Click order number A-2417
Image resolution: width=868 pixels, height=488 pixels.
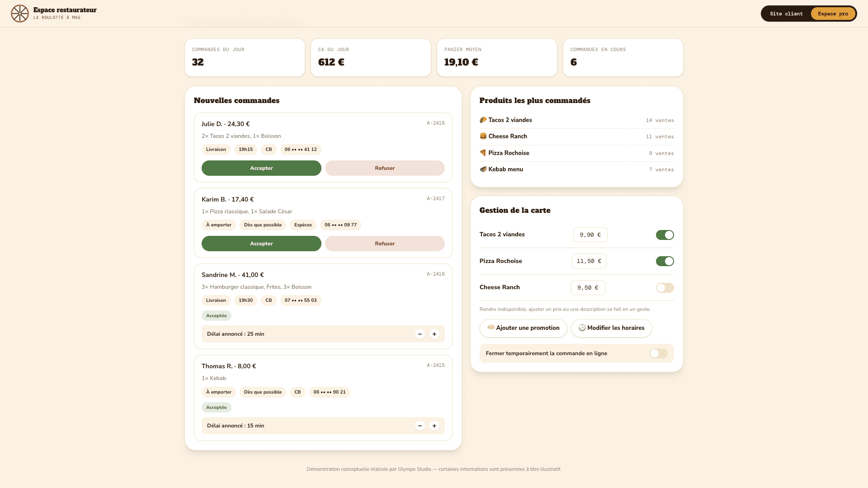click(x=436, y=198)
